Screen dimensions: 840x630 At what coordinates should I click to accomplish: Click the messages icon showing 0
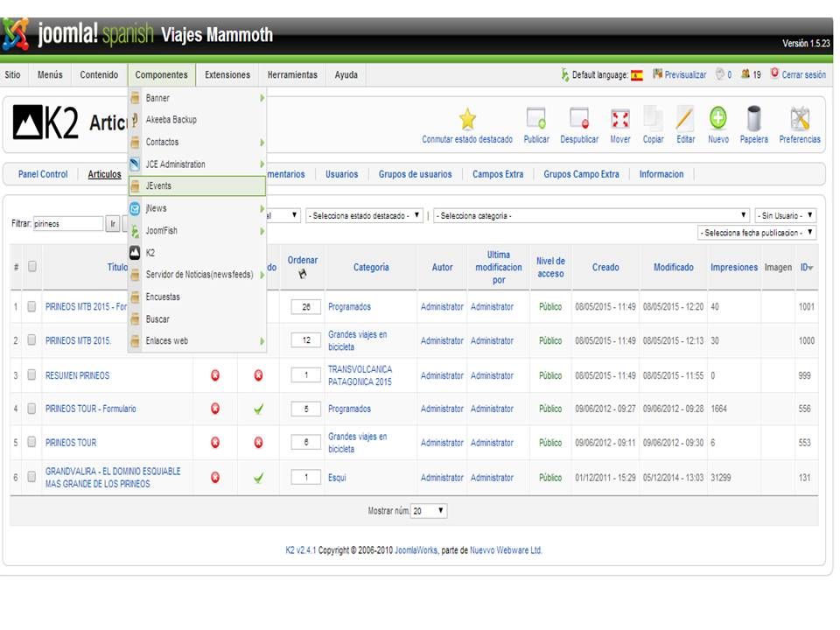[x=720, y=73]
